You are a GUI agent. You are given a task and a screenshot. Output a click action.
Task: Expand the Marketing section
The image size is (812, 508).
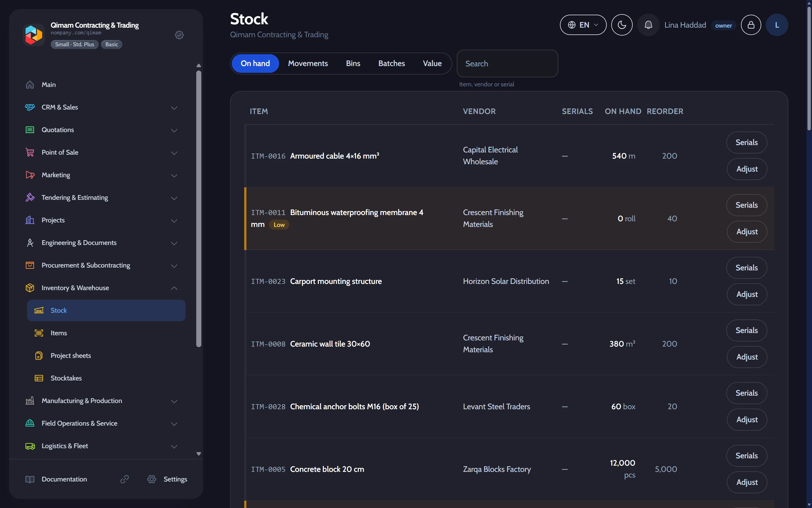(174, 176)
